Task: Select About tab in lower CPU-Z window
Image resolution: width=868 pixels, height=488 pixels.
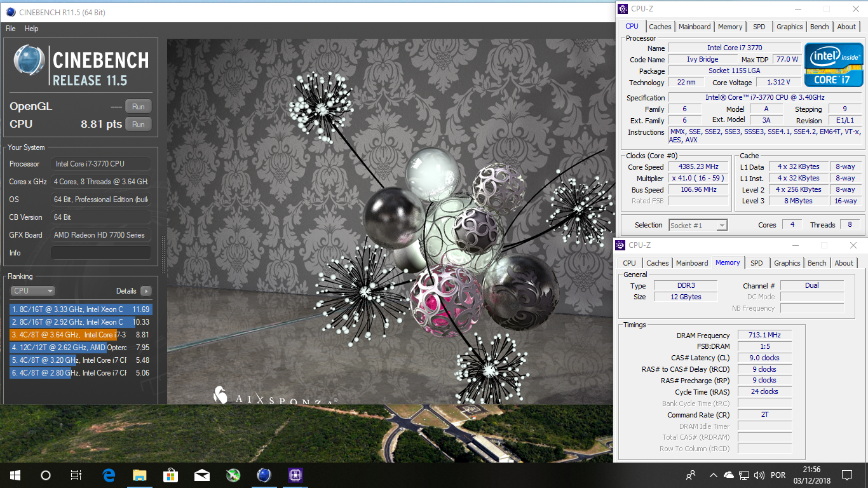Action: 844,263
